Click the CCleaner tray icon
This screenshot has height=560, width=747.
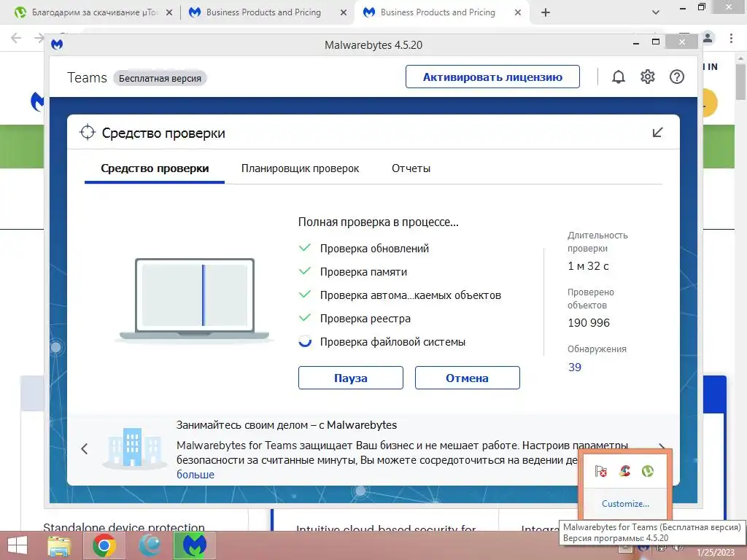point(624,471)
